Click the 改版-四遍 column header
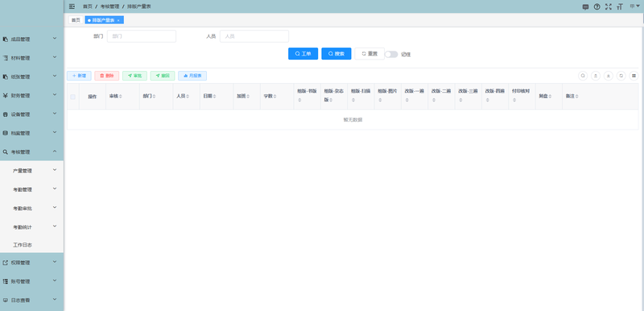The height and width of the screenshot is (311, 644). tap(495, 97)
